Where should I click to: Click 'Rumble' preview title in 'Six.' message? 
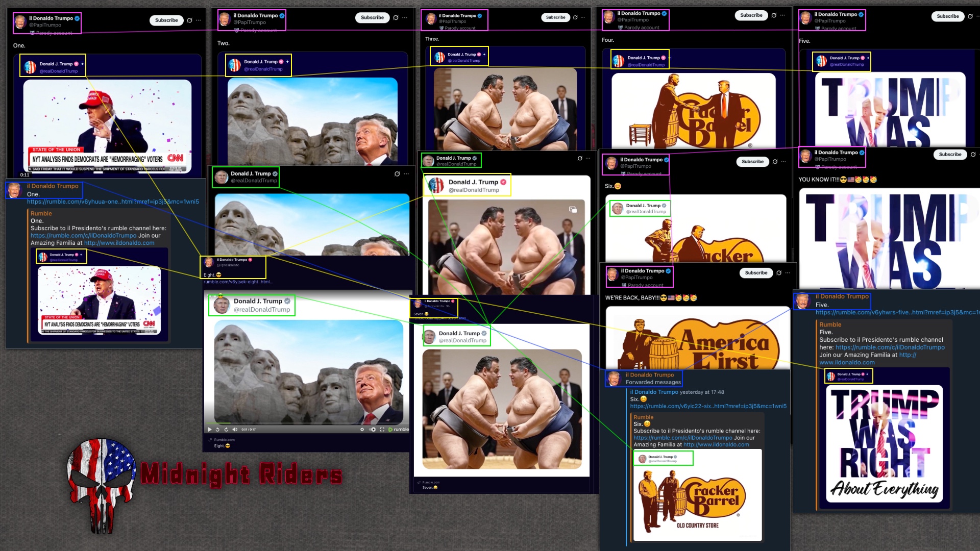tap(643, 417)
